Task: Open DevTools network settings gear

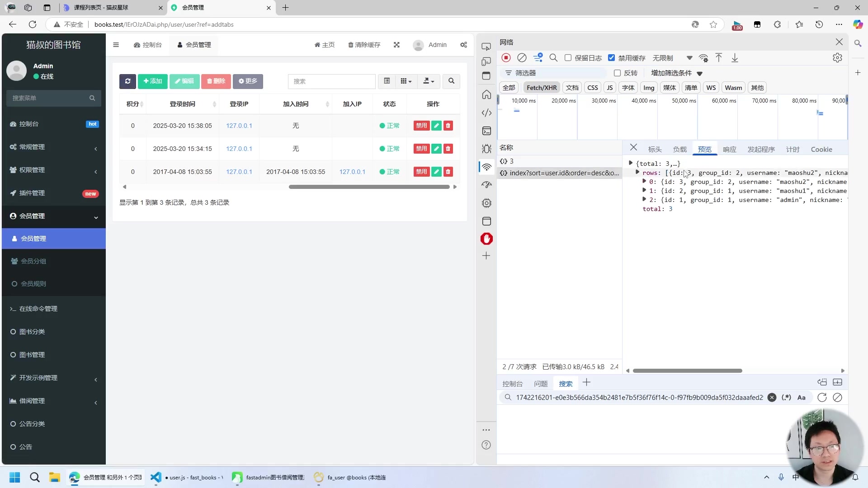Action: 837,58
